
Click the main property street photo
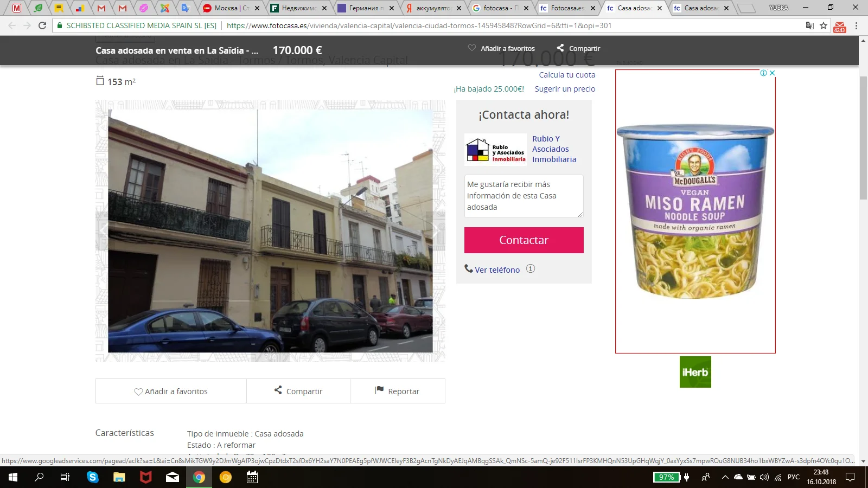(270, 232)
